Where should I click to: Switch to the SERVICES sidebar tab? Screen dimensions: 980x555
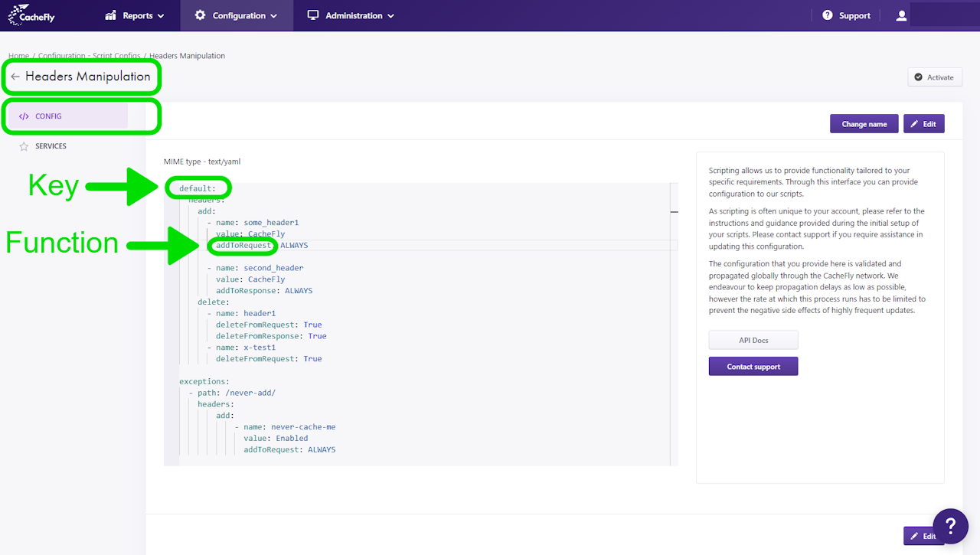[51, 146]
